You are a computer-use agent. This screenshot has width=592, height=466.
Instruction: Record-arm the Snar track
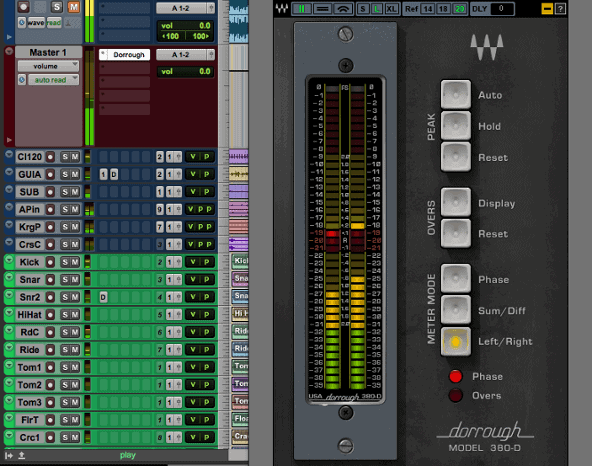(x=50, y=279)
